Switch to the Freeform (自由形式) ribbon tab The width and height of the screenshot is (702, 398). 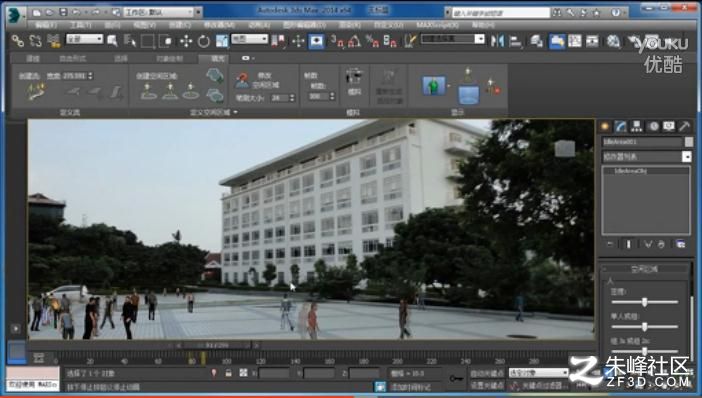[72, 59]
